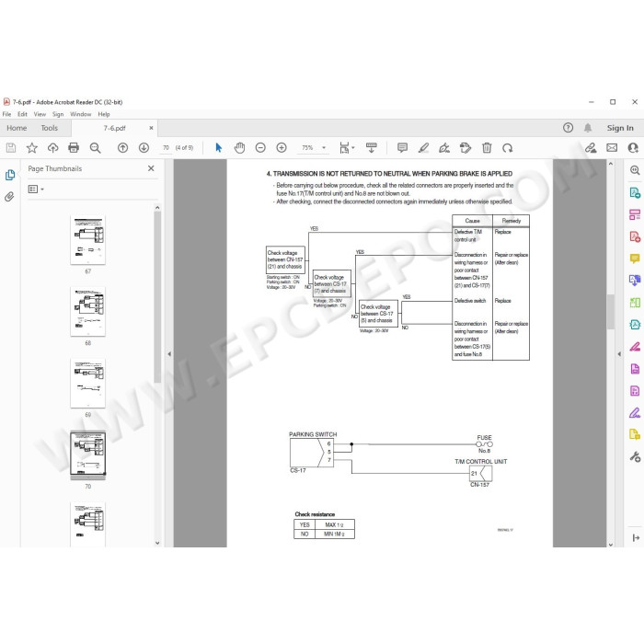Send file by email envelope icon
Image resolution: width=644 pixels, height=644 pixels.
[x=612, y=148]
